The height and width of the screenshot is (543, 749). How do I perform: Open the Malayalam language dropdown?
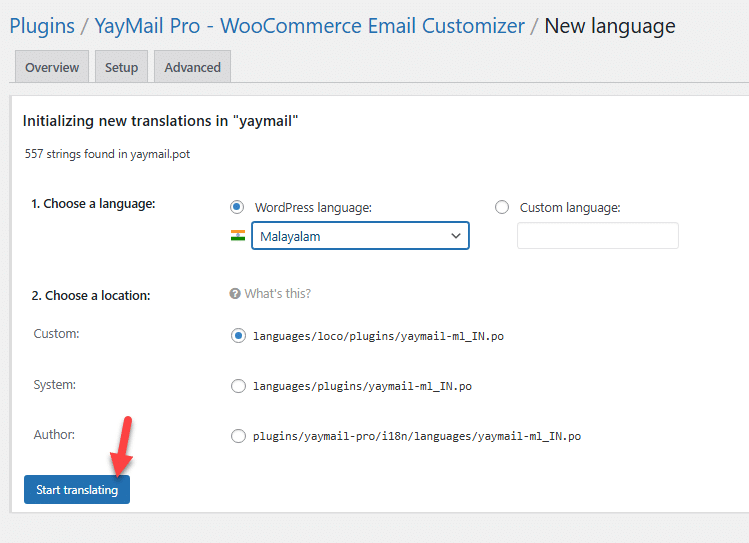(x=360, y=235)
